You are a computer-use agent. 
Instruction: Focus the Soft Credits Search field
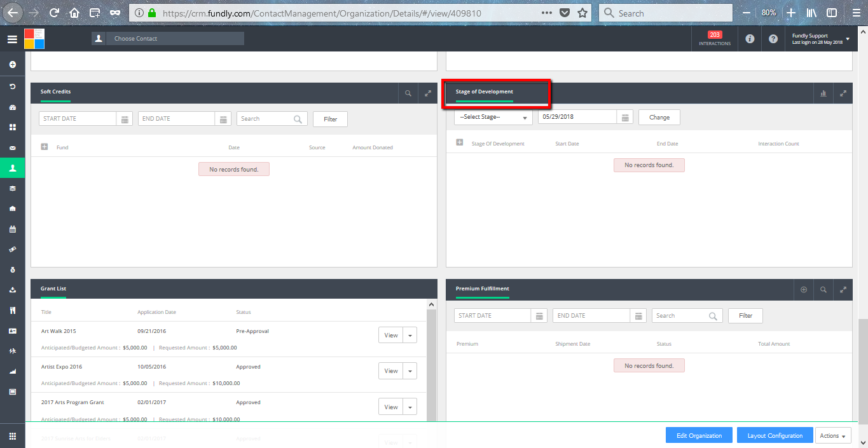click(x=272, y=119)
